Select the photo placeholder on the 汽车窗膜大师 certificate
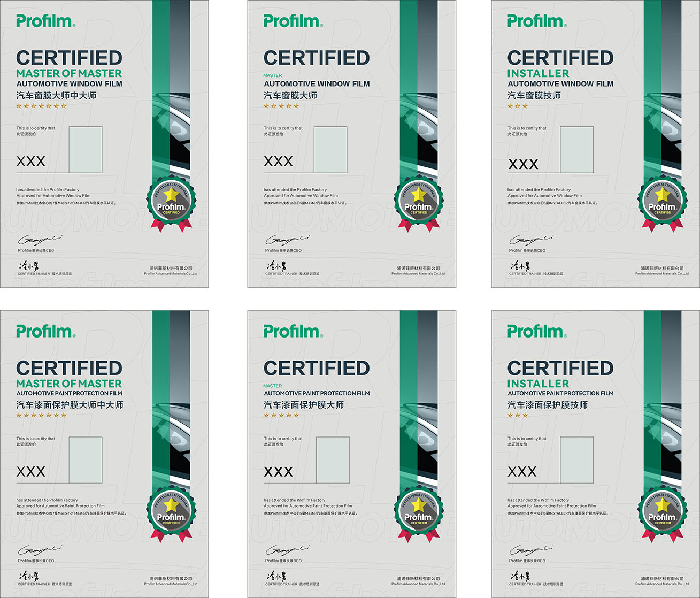Viewport: 700px width, 598px height. 330,150
